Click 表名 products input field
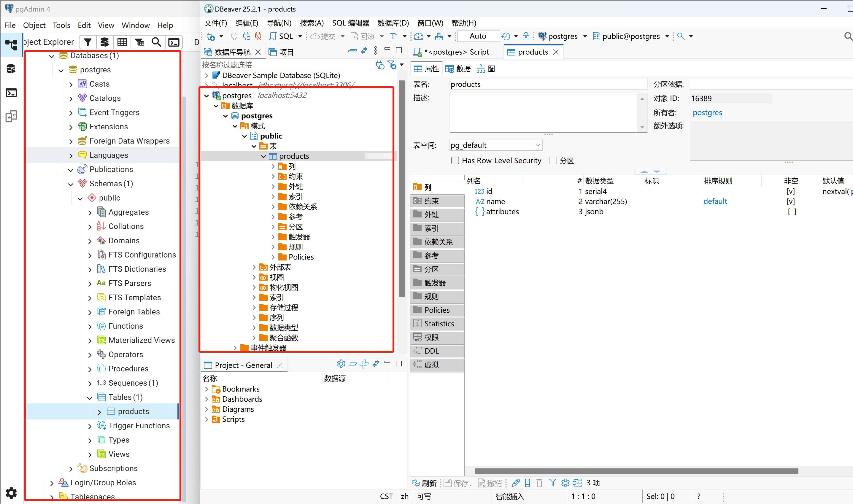Viewport: 853px width, 504px height. 548,84
